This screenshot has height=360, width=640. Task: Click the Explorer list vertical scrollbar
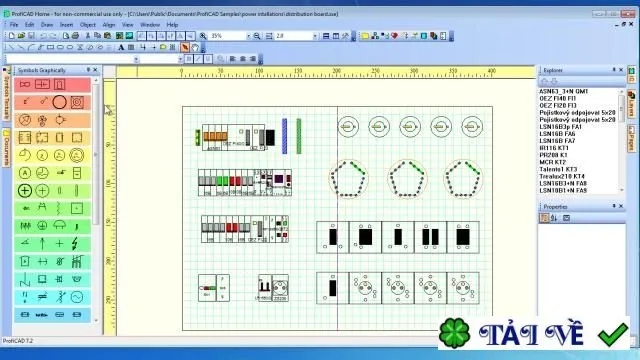tap(622, 141)
